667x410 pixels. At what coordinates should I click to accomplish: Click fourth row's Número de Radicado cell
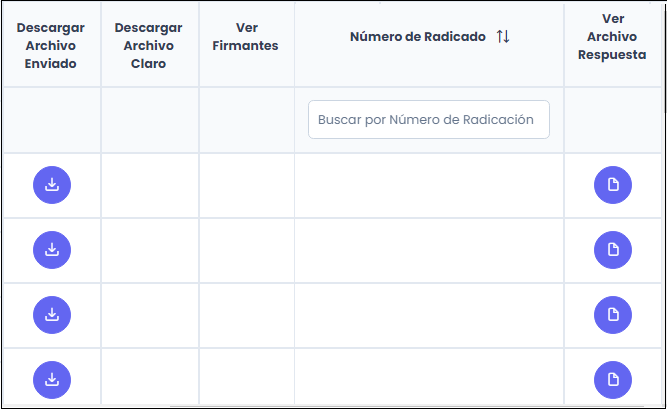point(428,380)
